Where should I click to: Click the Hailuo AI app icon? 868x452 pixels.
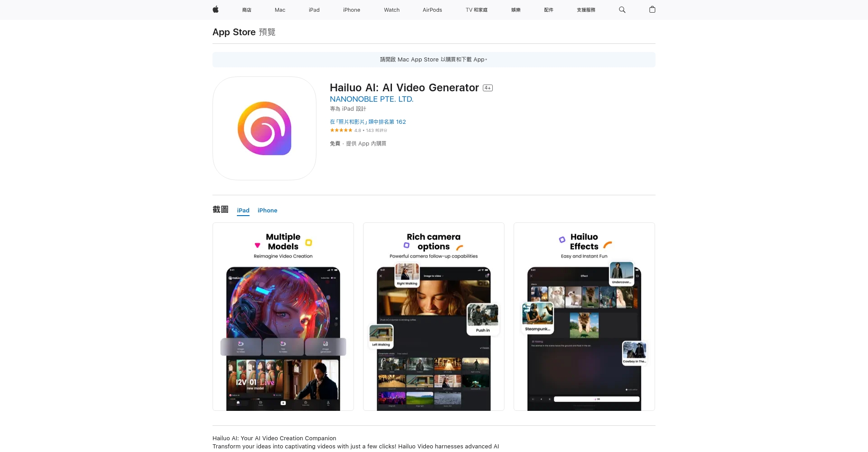click(264, 128)
